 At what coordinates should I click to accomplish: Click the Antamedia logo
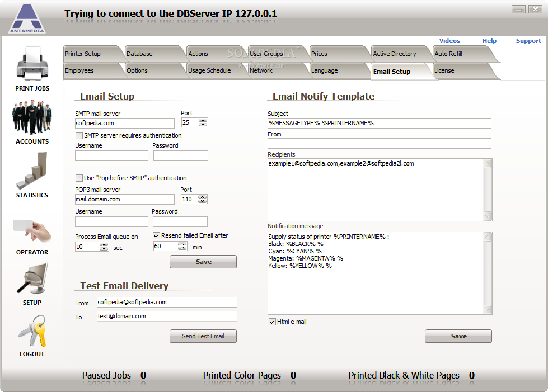27,18
